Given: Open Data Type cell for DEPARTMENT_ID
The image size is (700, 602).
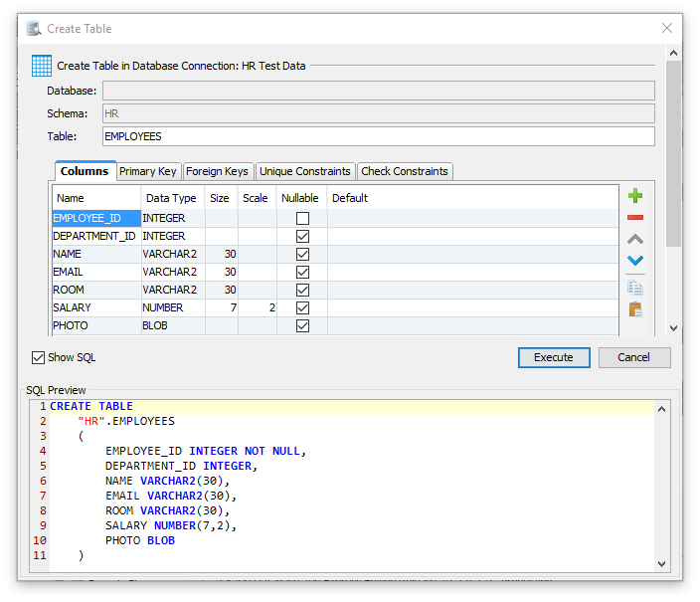Looking at the screenshot, I should [172, 236].
